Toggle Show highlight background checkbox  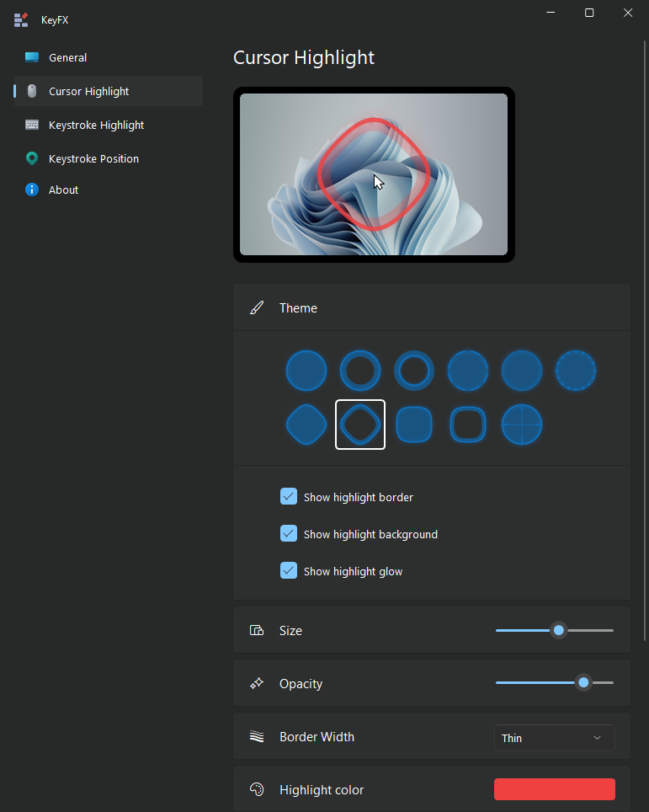click(289, 533)
